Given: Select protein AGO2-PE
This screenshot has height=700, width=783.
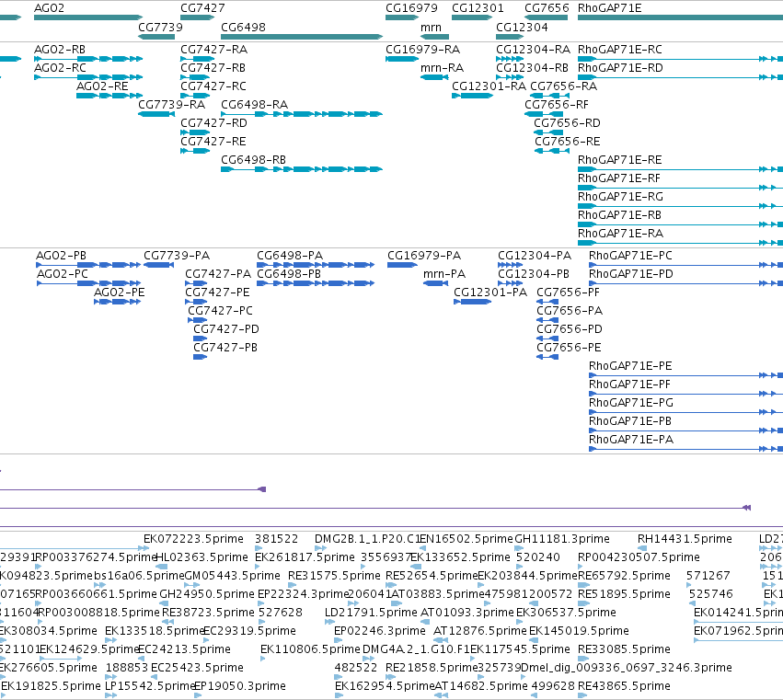Looking at the screenshot, I should (x=120, y=293).
